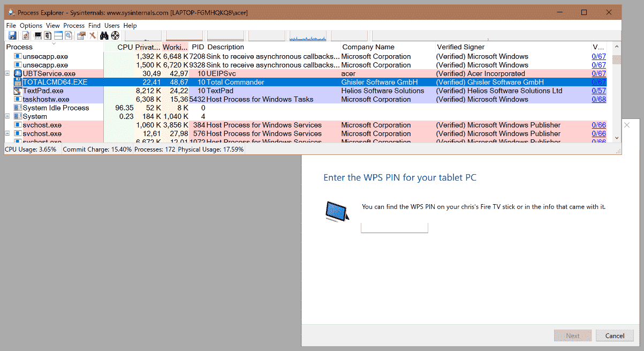Viewport: 644px width, 351px height.
Task: Select the taskhostw.exe row
Action: [x=305, y=99]
